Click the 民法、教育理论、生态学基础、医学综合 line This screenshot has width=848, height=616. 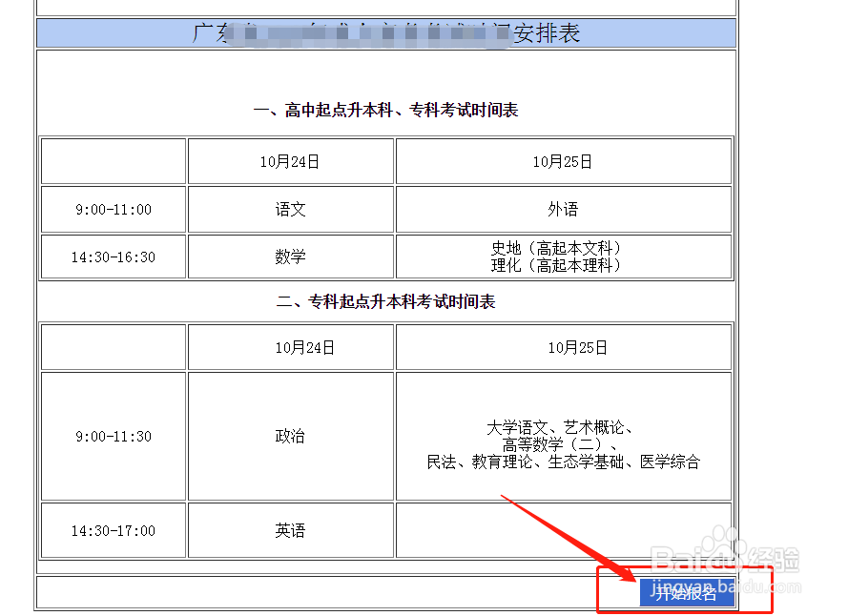click(x=563, y=462)
